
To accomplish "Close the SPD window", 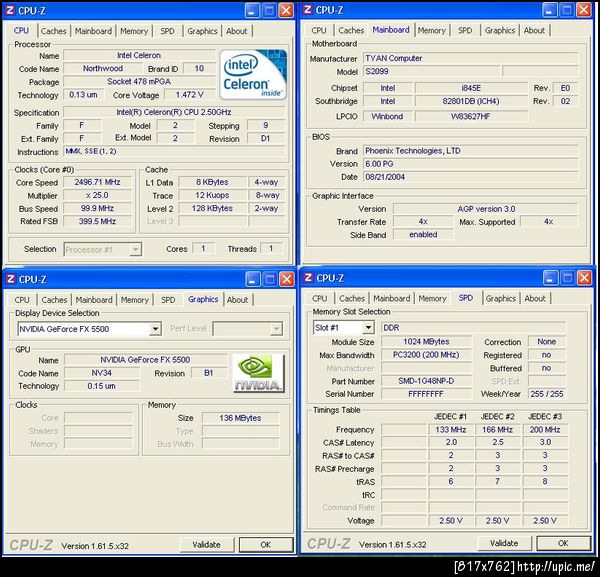I will coord(584,278).
